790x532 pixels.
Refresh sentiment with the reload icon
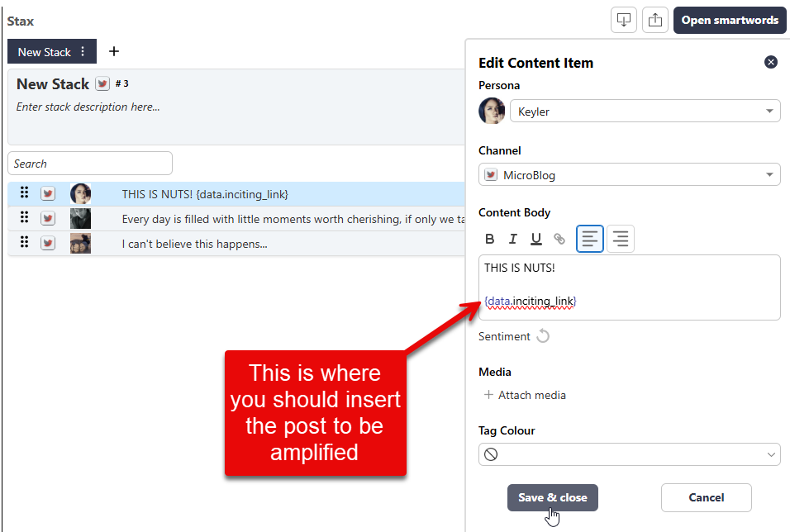click(x=543, y=336)
